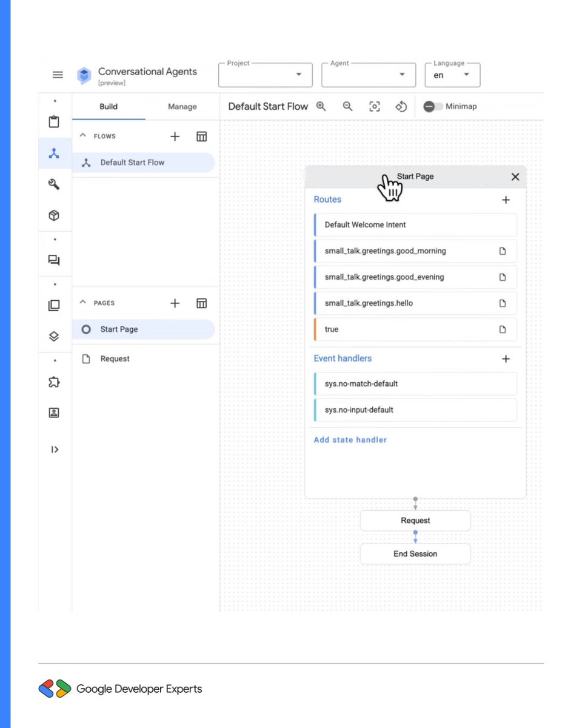Open the layers icon in left sidebar
The height and width of the screenshot is (728, 582).
click(54, 336)
